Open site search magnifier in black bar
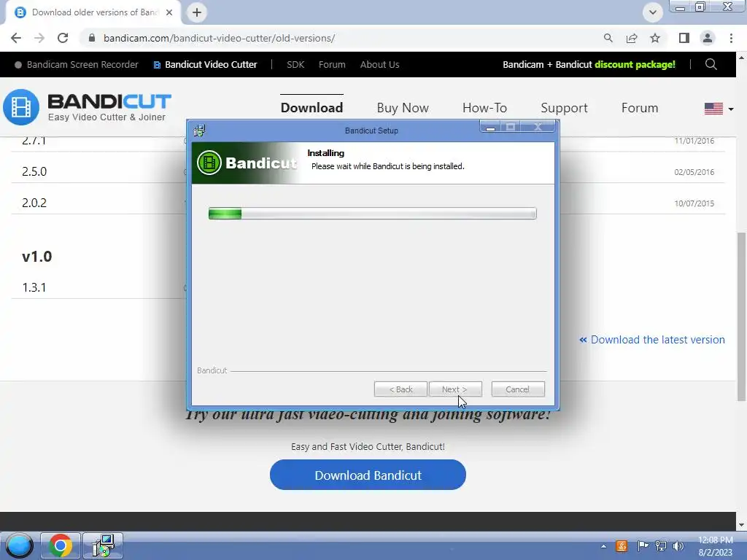747x560 pixels. pos(711,64)
